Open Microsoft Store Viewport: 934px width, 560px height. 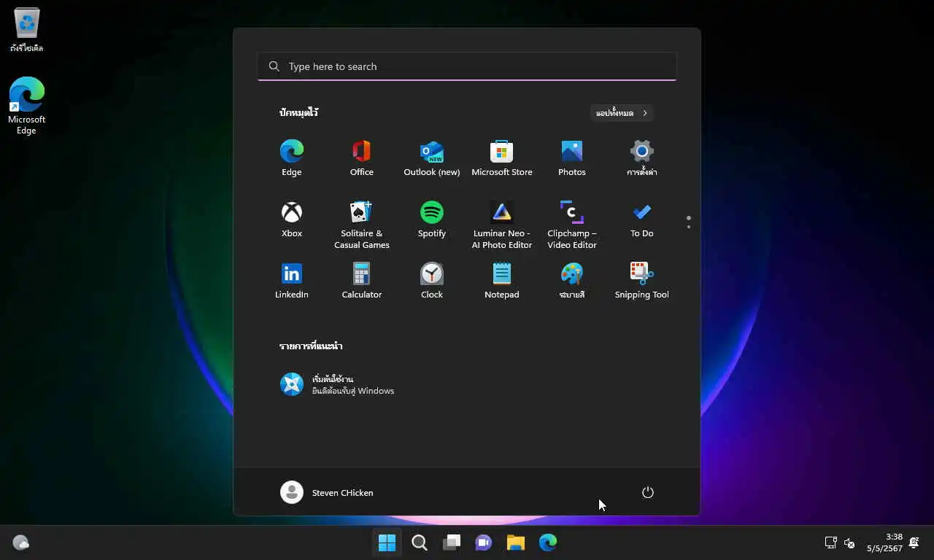(501, 158)
